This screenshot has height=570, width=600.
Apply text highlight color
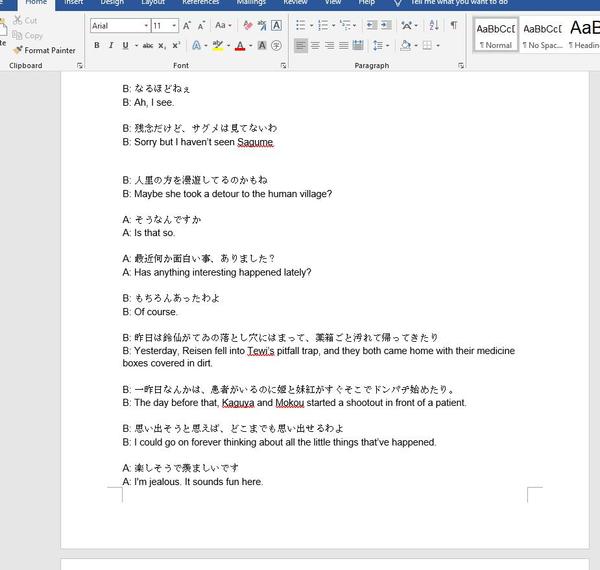(x=217, y=46)
